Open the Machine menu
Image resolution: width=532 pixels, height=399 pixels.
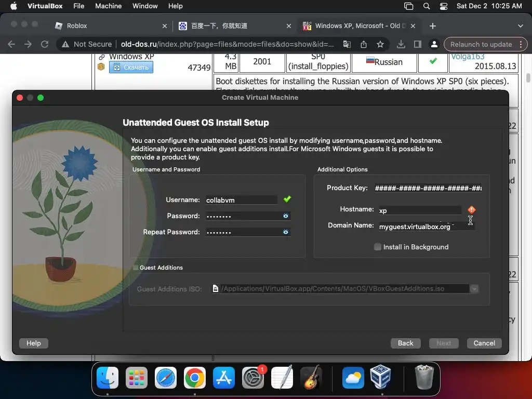point(108,6)
